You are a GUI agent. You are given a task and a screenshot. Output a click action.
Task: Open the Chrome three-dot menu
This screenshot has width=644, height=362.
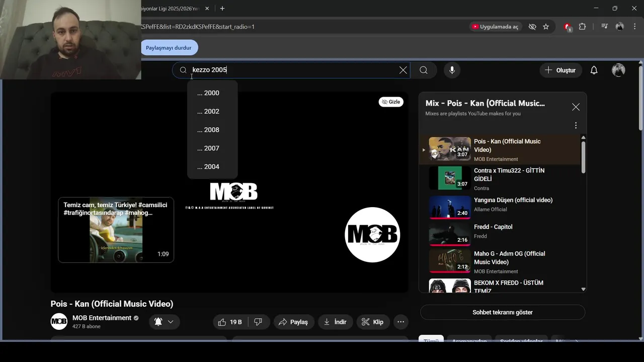pyautogui.click(x=634, y=27)
